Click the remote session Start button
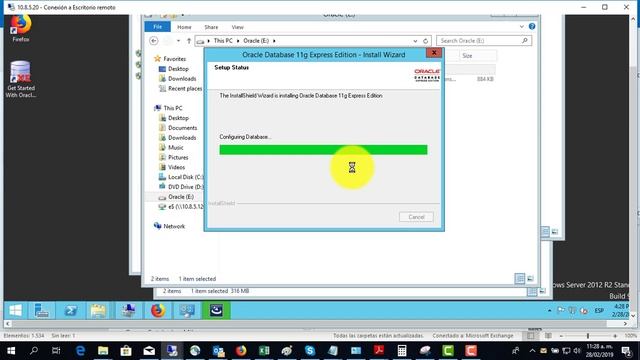Screen dimensions: 640x360 (16, 311)
